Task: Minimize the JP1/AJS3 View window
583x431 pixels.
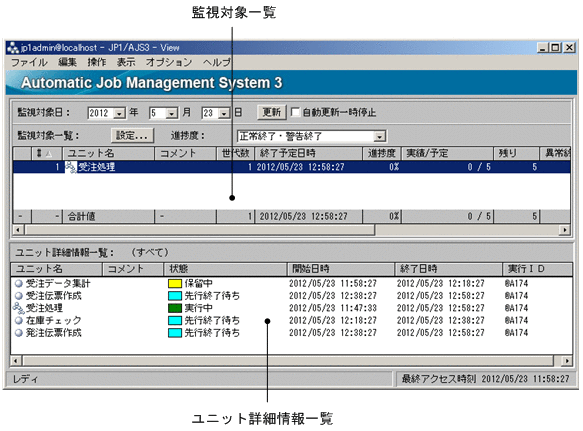Action: (x=543, y=48)
